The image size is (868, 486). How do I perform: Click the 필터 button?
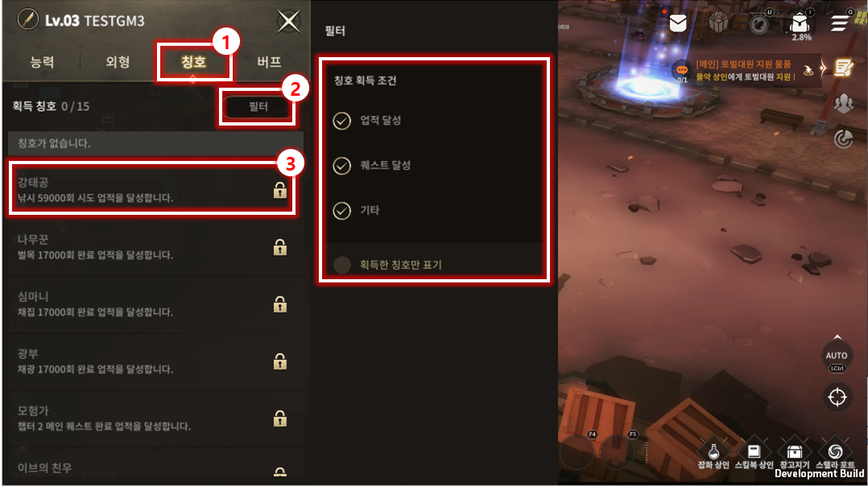[x=258, y=106]
